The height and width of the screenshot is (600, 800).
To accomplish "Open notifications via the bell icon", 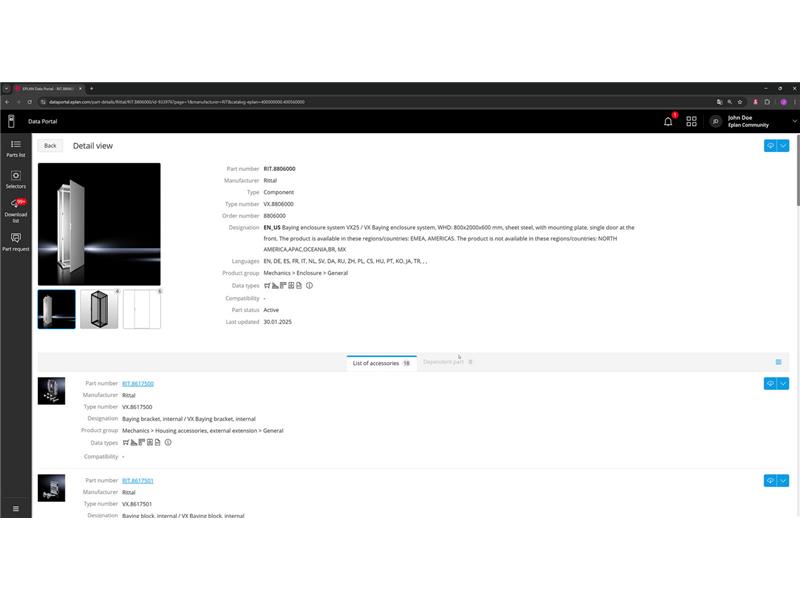I will coord(668,121).
